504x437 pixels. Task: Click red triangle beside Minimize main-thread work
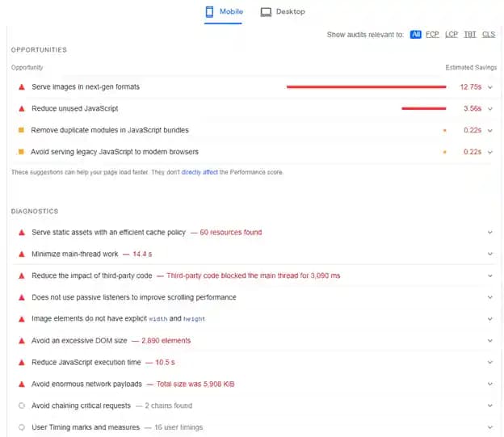[22, 254]
